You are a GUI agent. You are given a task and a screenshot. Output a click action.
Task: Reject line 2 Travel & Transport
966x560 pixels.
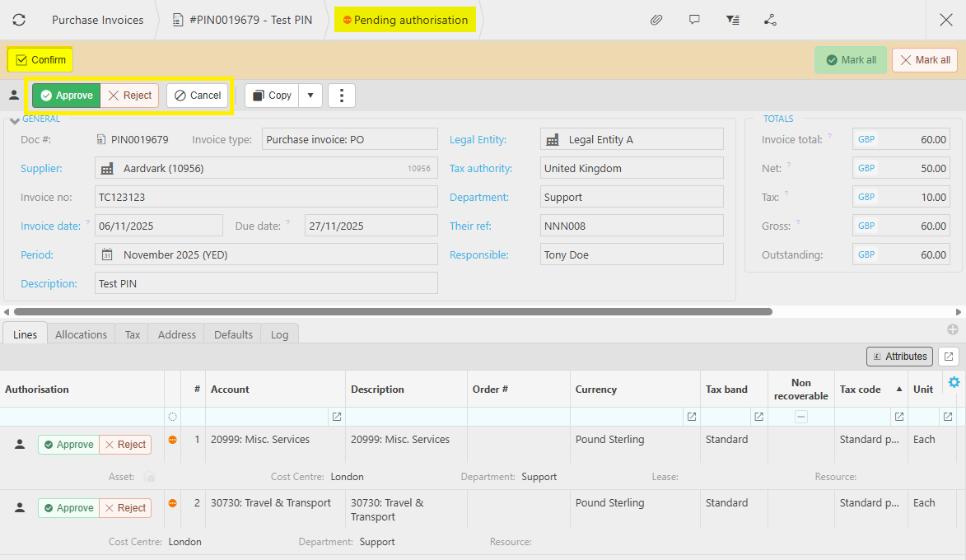click(125, 508)
